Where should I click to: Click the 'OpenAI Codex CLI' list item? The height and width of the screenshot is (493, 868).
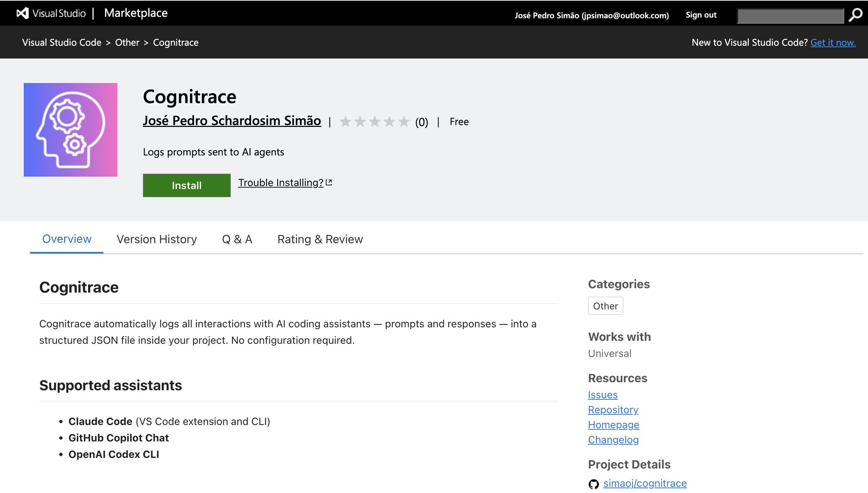click(114, 454)
